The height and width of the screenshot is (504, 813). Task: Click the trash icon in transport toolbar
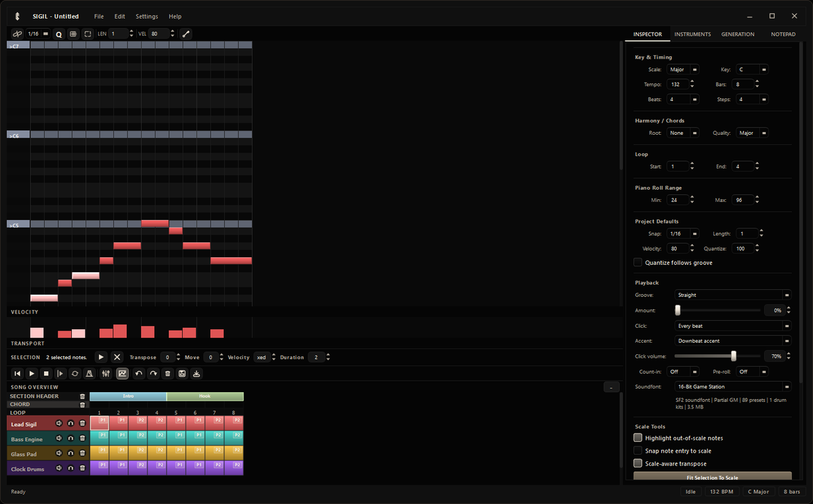167,373
